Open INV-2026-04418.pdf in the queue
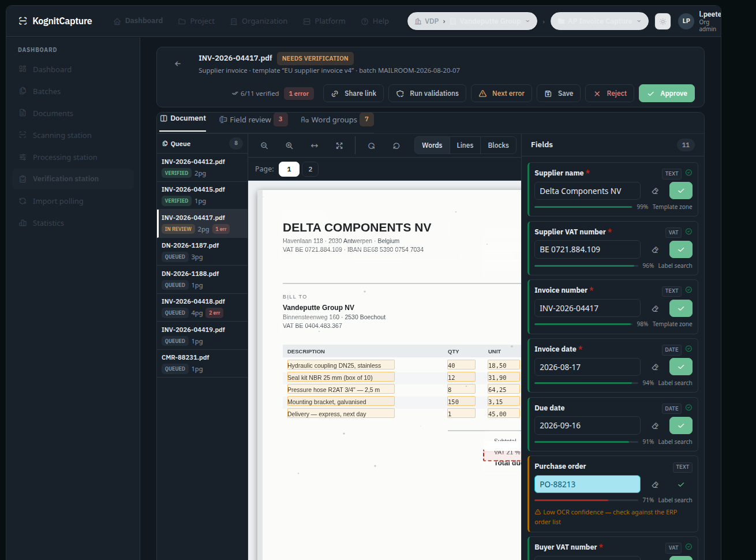This screenshot has width=756, height=560. 202,307
